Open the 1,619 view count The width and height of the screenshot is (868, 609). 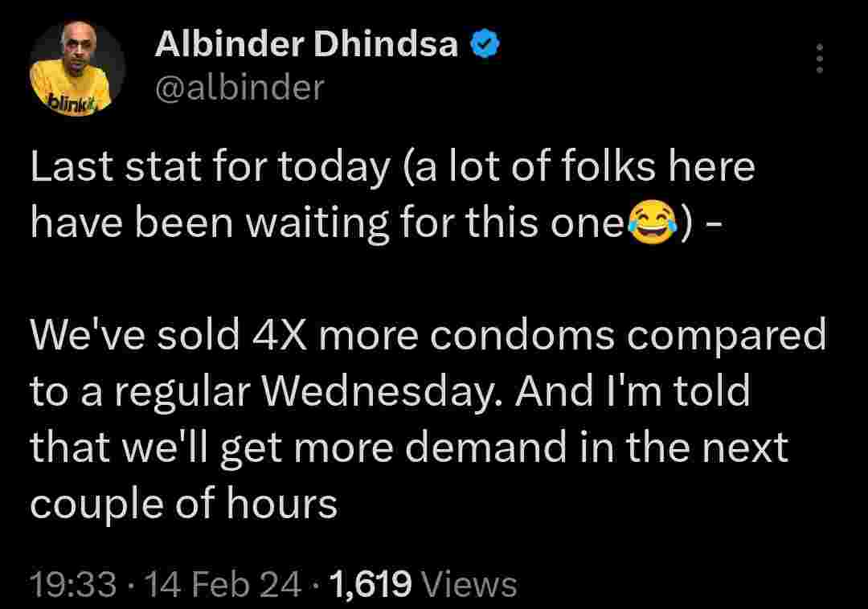pos(371,584)
